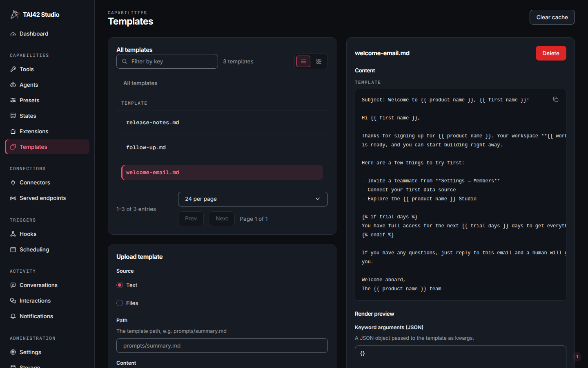The image size is (588, 368).
Task: Focus the Filter by key field
Action: tap(167, 61)
